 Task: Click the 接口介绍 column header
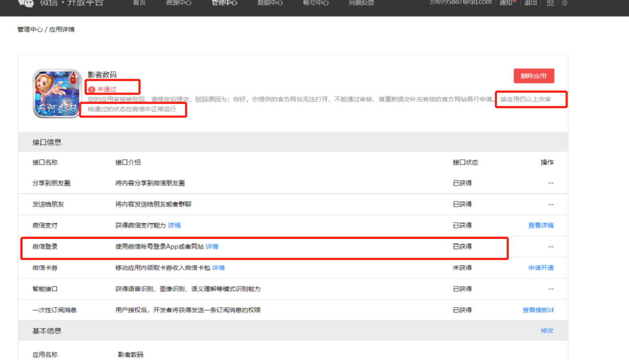pos(128,162)
